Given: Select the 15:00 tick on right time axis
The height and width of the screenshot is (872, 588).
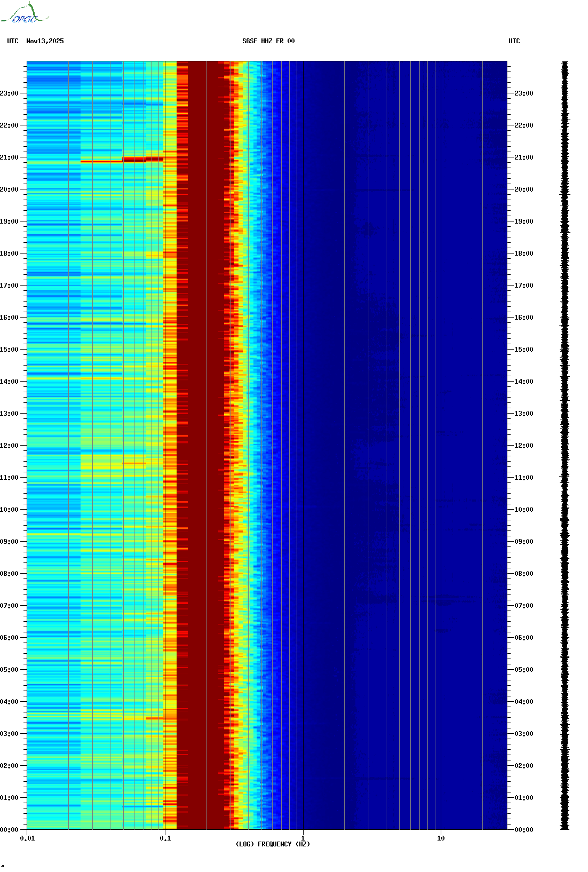Looking at the screenshot, I should tap(523, 350).
